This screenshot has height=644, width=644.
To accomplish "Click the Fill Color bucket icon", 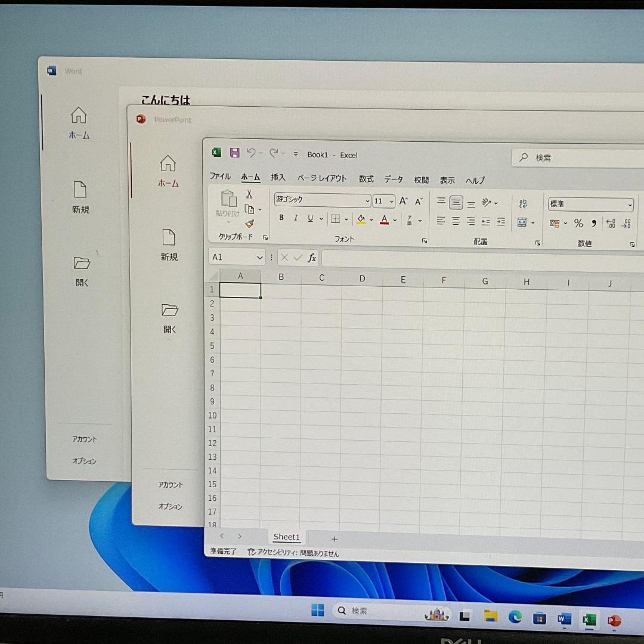I will [361, 219].
